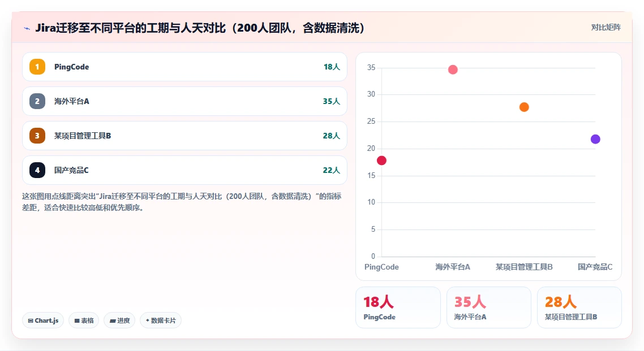Click the 28人 value in the 某项目管理工具B row

click(332, 136)
